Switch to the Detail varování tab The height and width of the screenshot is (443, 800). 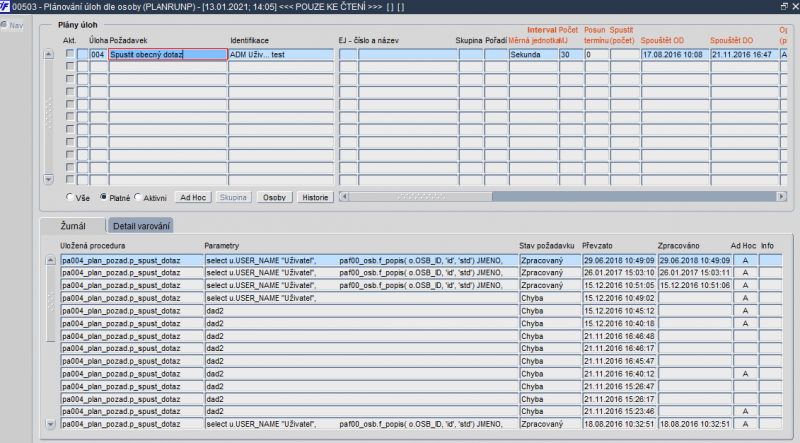tap(141, 226)
